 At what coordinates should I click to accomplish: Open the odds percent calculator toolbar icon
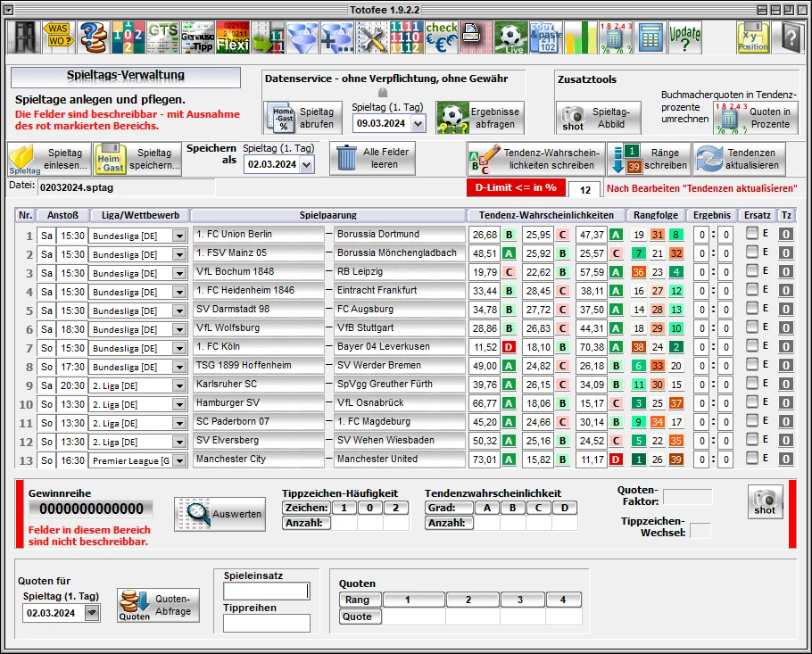tap(615, 37)
